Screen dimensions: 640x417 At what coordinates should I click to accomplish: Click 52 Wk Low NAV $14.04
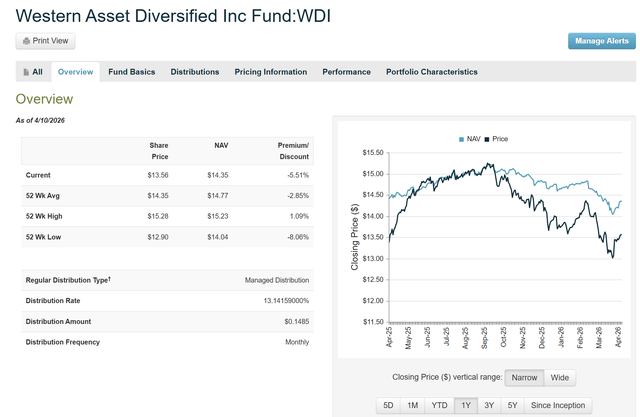point(218,237)
